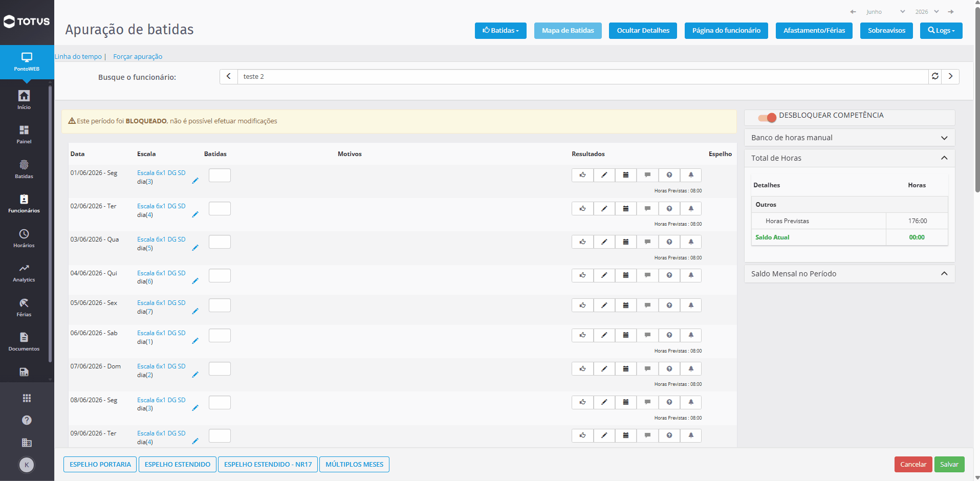This screenshot has width=980, height=481.
Task: Click the thumbs-up icon for 01/06/2026
Action: [x=582, y=175]
